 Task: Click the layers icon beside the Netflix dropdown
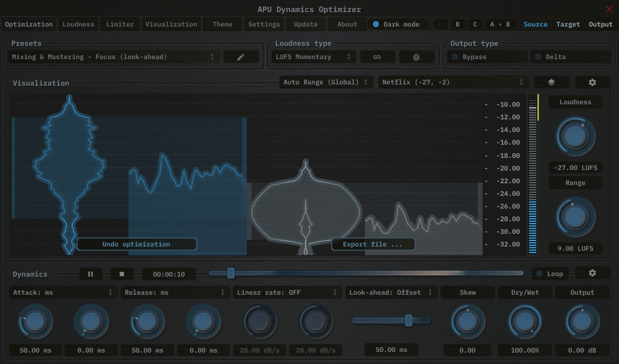click(x=551, y=81)
